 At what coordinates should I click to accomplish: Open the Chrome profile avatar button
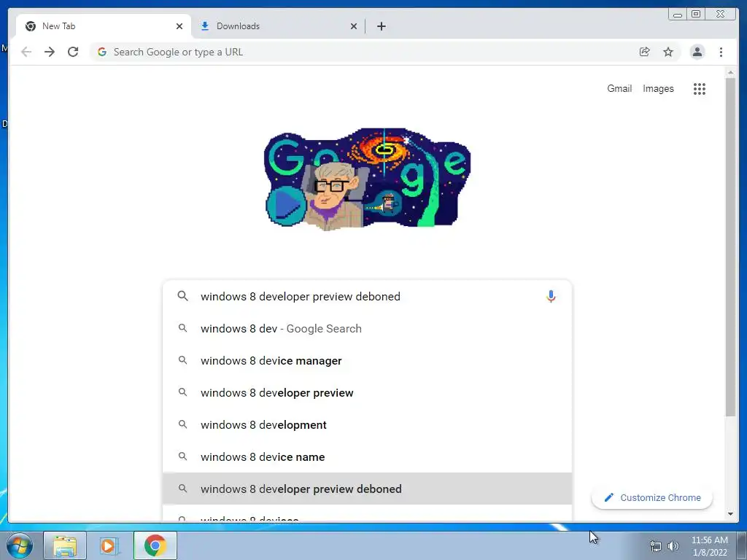coord(697,52)
